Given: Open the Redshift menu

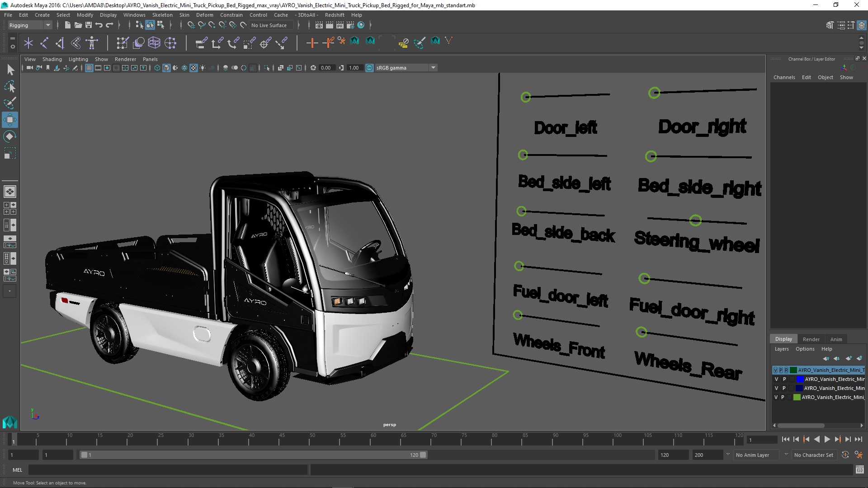Looking at the screenshot, I should 335,15.
